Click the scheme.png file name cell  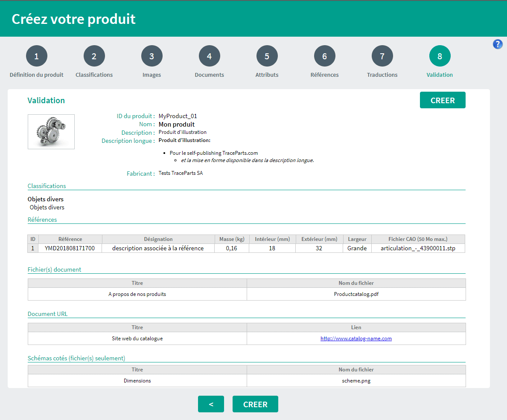click(356, 381)
